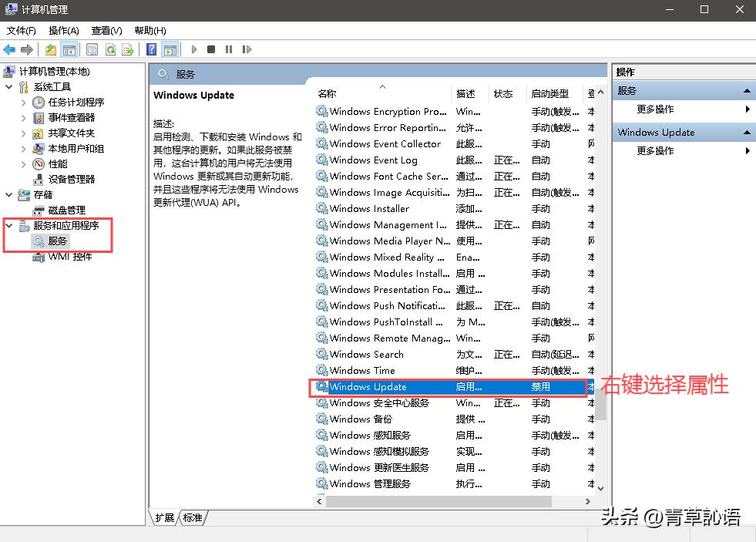Screen dimensions: 756x542
Task: Open 更多操作 under 服务 actions
Action: pyautogui.click(x=655, y=109)
